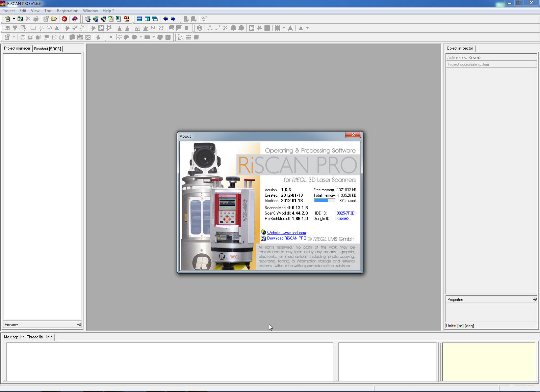Open dropdown arrow beside the circle shape

(x=141, y=37)
